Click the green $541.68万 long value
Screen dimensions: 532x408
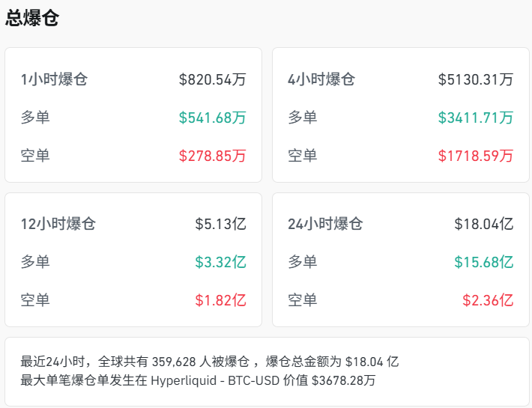[x=213, y=118]
